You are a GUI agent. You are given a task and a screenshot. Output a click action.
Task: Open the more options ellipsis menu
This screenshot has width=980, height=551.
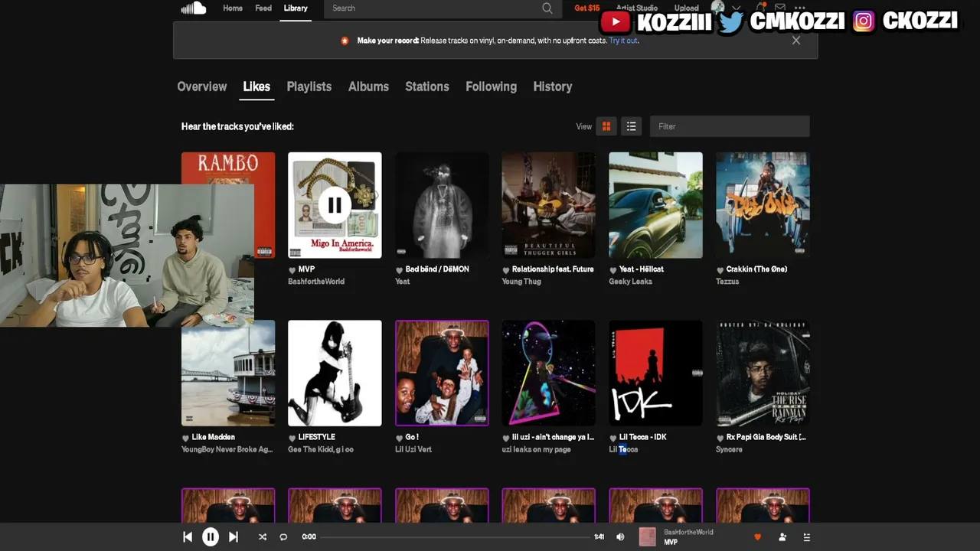802,8
